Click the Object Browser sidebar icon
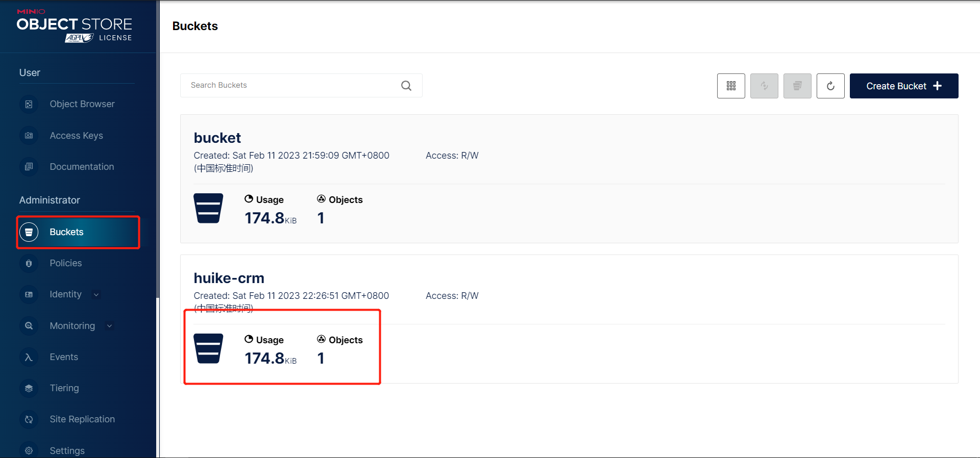The image size is (980, 458). tap(29, 104)
